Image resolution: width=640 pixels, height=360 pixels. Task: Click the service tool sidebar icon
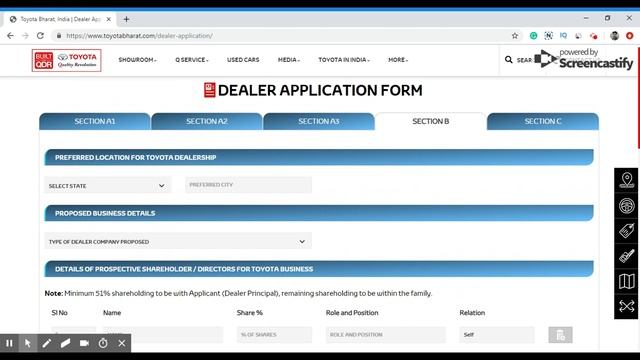pyautogui.click(x=626, y=256)
